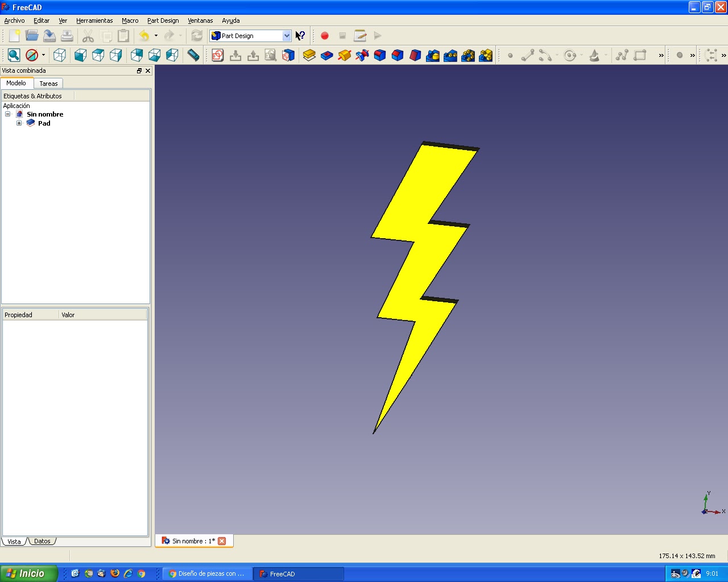The height and width of the screenshot is (582, 728).
Task: Expand the Pad tree item
Action: pyautogui.click(x=19, y=123)
